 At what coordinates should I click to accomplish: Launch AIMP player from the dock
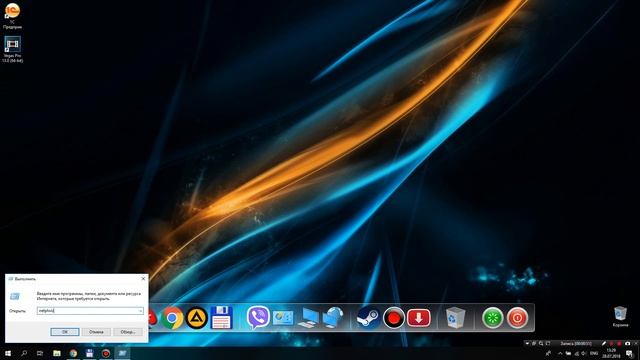pos(197,318)
